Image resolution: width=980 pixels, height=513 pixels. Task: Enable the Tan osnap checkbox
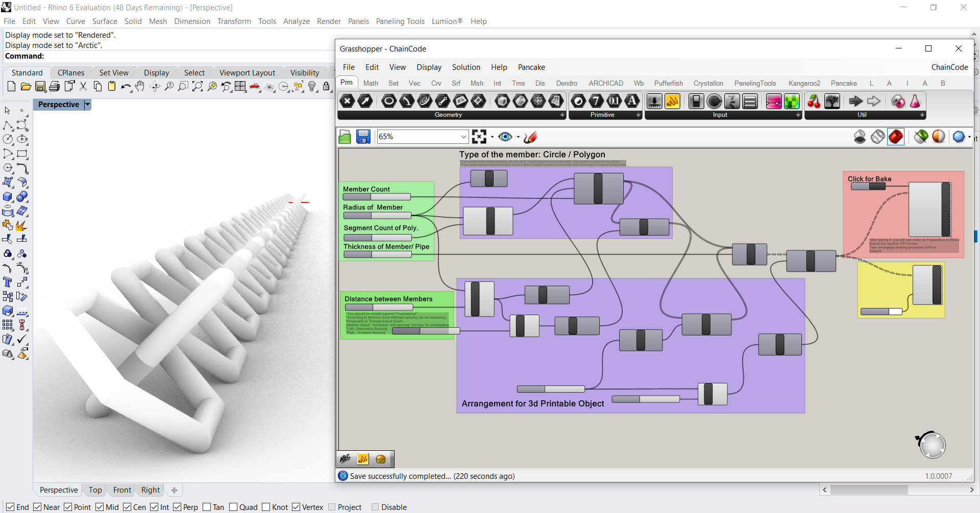pyautogui.click(x=207, y=507)
